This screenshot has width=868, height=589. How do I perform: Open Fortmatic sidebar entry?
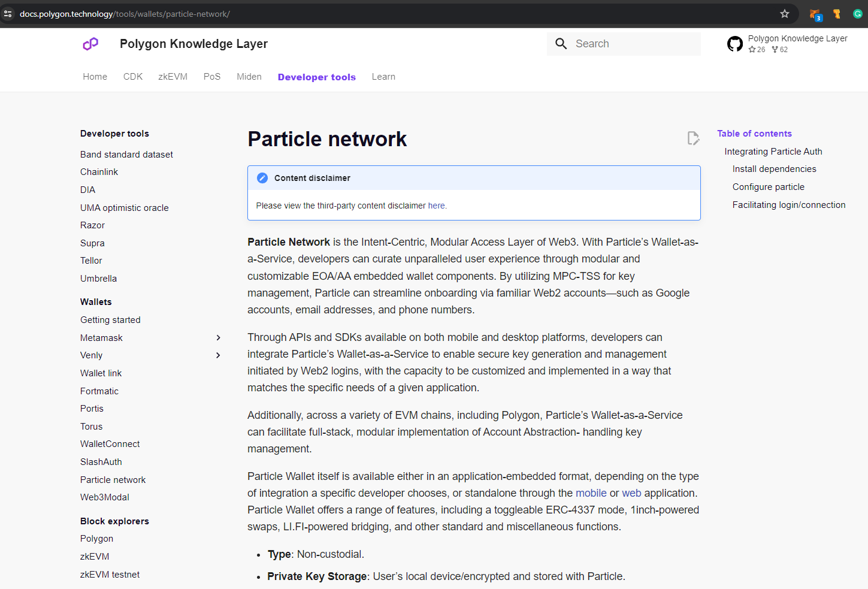(99, 391)
